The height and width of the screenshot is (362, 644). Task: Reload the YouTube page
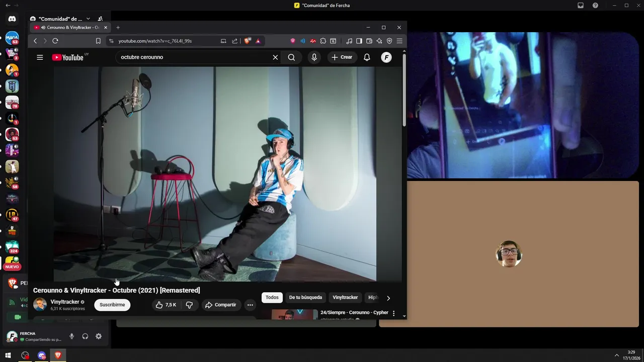point(55,41)
